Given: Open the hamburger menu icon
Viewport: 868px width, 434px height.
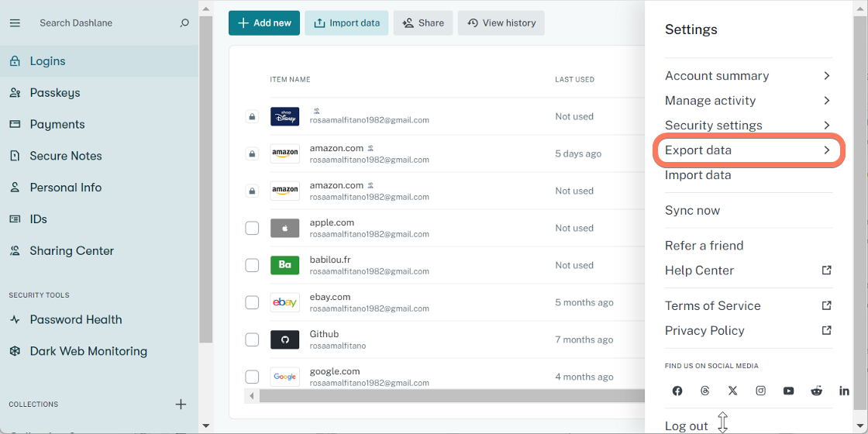Looking at the screenshot, I should pyautogui.click(x=15, y=22).
